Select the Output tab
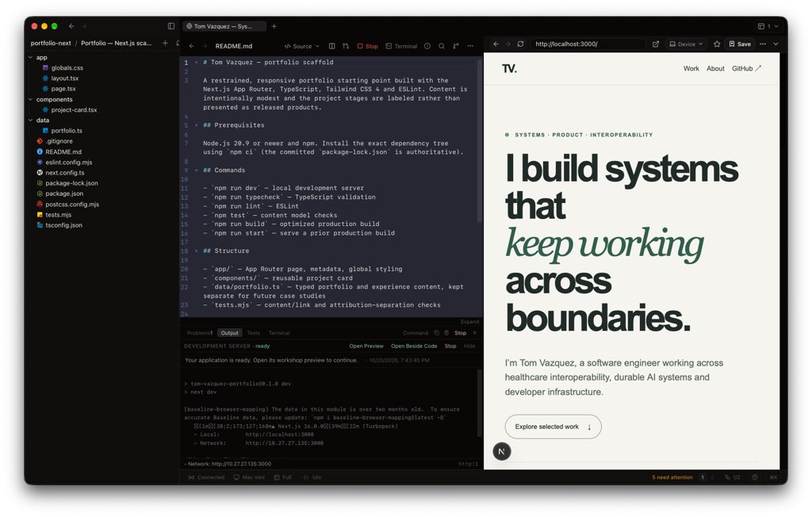The height and width of the screenshot is (517, 812). pyautogui.click(x=229, y=333)
